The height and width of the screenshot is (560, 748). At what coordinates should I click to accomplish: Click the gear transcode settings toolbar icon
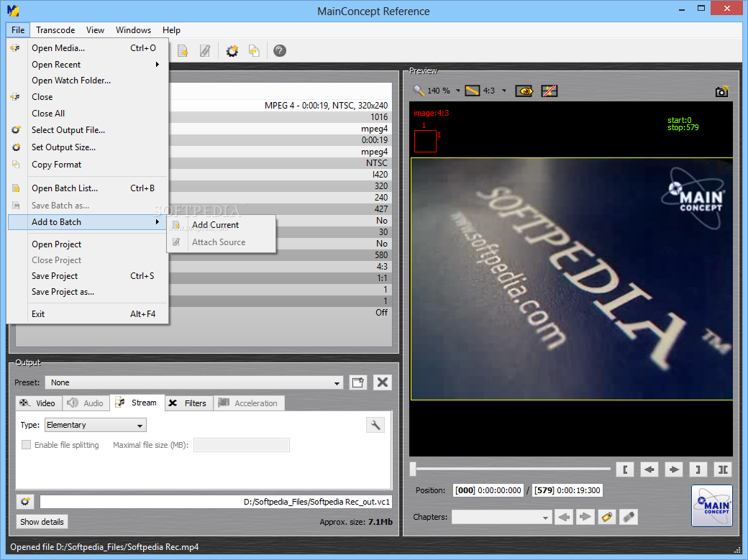tap(232, 50)
